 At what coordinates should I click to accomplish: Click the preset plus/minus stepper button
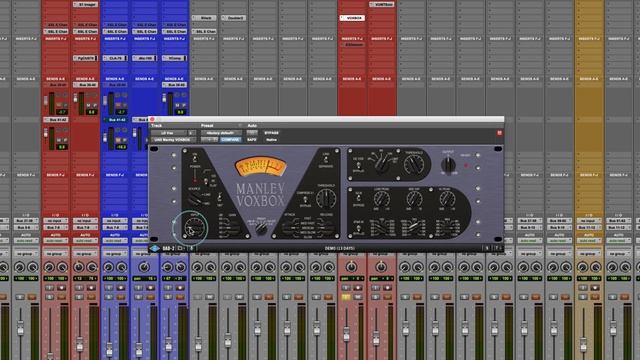click(209, 140)
